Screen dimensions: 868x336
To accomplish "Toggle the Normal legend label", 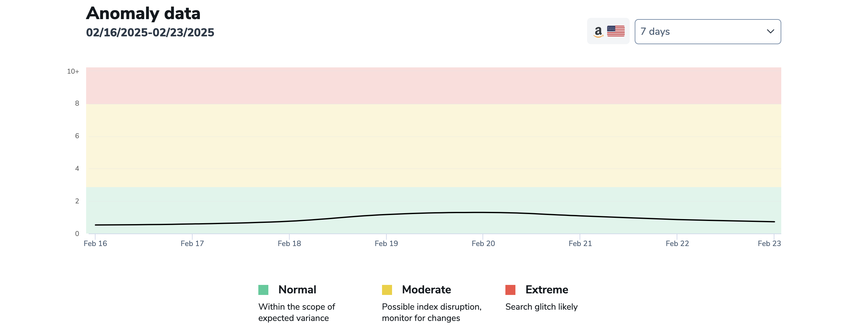I will 297,290.
